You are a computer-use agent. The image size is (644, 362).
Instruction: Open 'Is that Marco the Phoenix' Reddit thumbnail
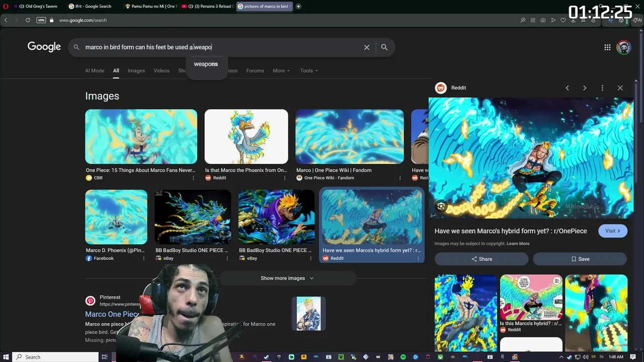[x=246, y=136]
